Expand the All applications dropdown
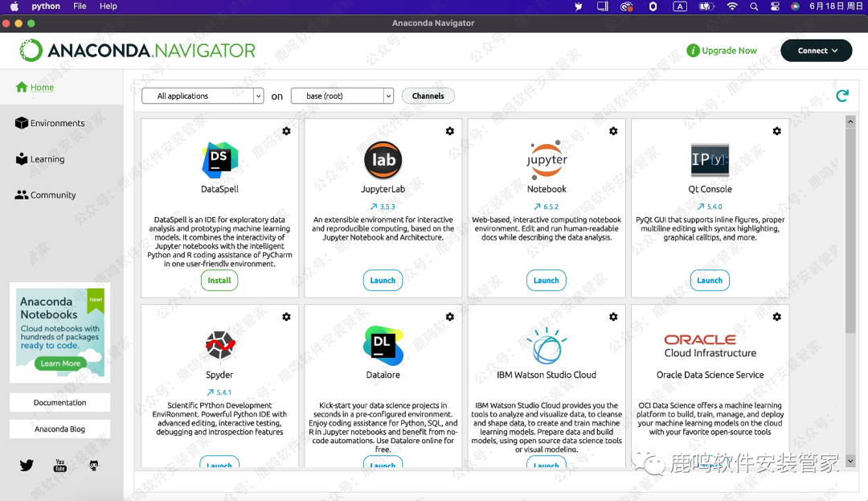Screen dimensions: 868x501 pyautogui.click(x=203, y=96)
